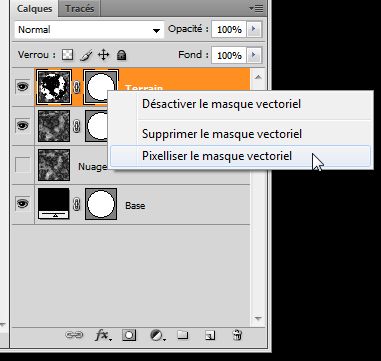The height and width of the screenshot is (361, 381).
Task: Select second layer's vector mask thumbnail
Action: click(97, 126)
